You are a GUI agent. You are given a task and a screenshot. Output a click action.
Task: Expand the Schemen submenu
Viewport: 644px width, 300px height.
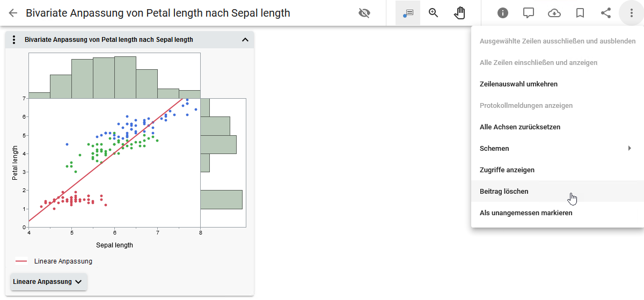(555, 149)
